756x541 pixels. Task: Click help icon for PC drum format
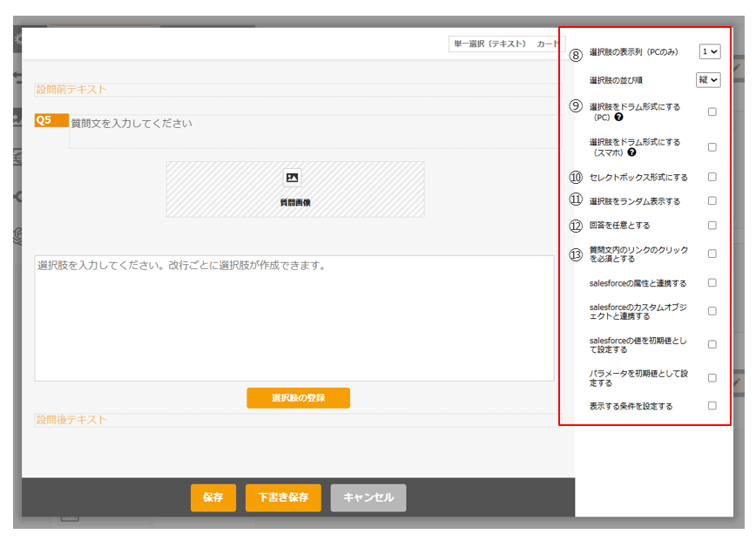pyautogui.click(x=619, y=117)
